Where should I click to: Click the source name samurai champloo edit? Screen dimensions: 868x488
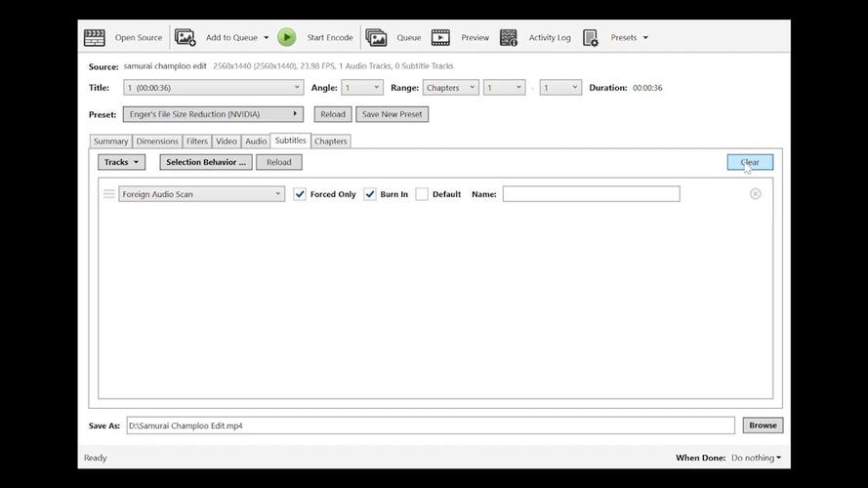click(165, 65)
